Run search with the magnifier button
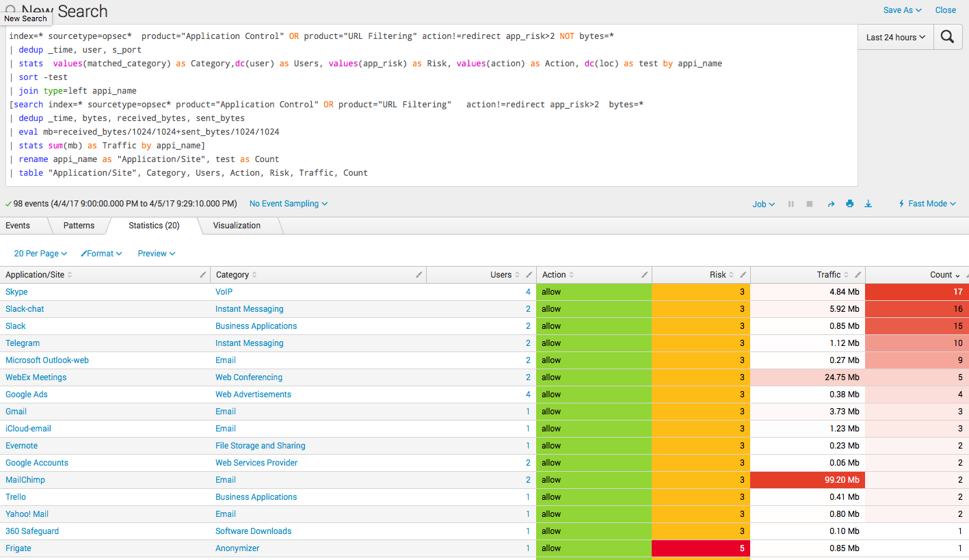This screenshot has height=560, width=969. tap(947, 37)
